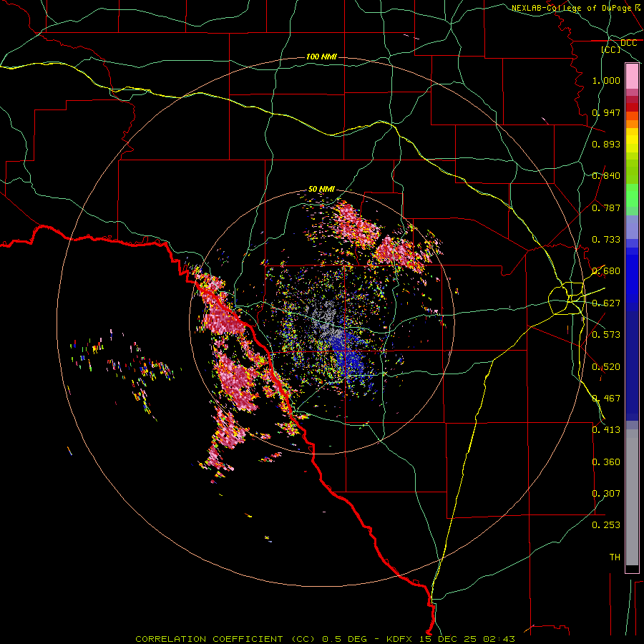The width and height of the screenshot is (644, 644).
Task: Click the 15 DEC 25 date in the footer
Action: coord(448,639)
